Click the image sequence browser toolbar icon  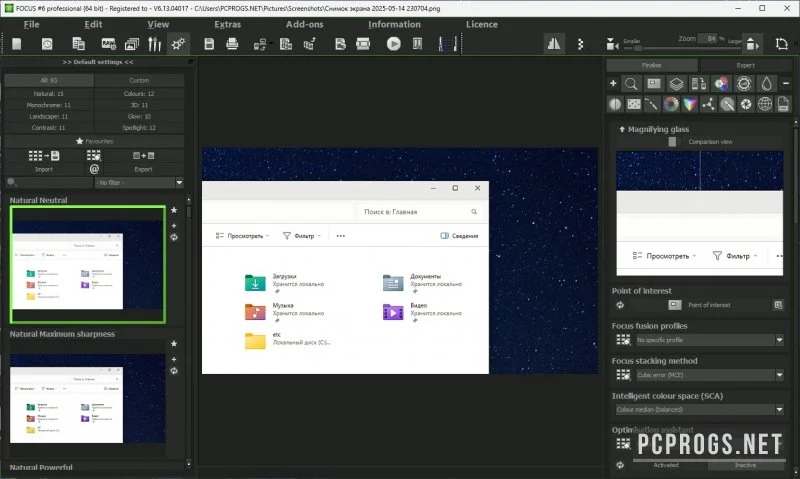pyautogui.click(x=132, y=44)
